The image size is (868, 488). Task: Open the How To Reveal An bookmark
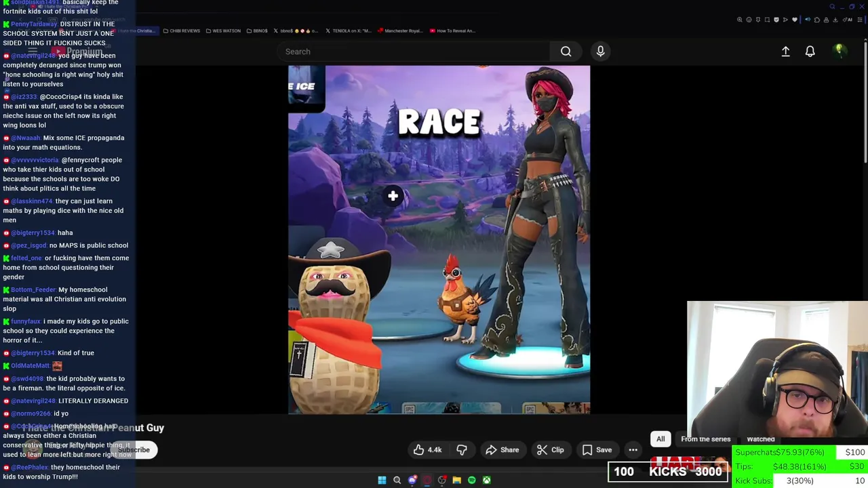point(452,30)
